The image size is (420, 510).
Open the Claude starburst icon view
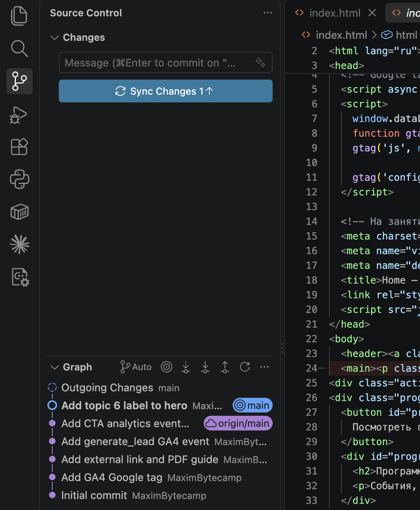[19, 244]
